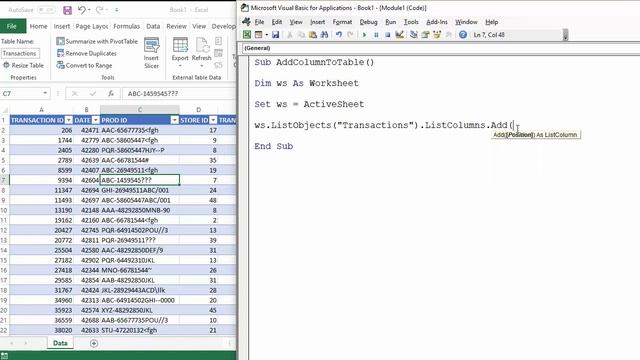Open File menu in VBA editor

259,22
